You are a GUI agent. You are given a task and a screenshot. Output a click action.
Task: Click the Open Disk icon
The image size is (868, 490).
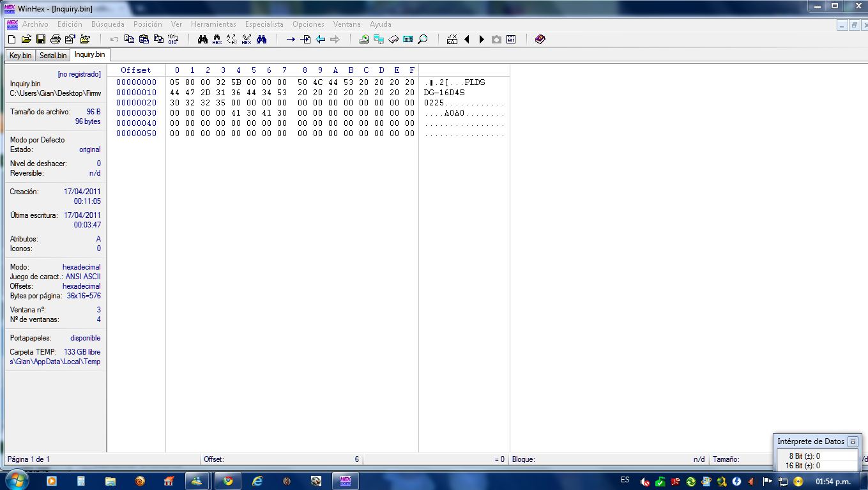364,40
